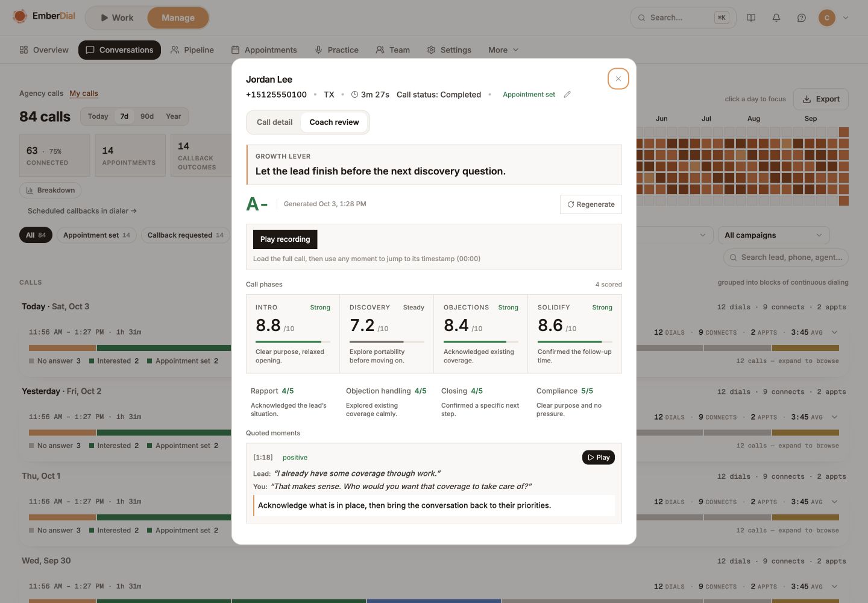Focus the top Search field
This screenshot has height=603, width=868.
tap(683, 17)
